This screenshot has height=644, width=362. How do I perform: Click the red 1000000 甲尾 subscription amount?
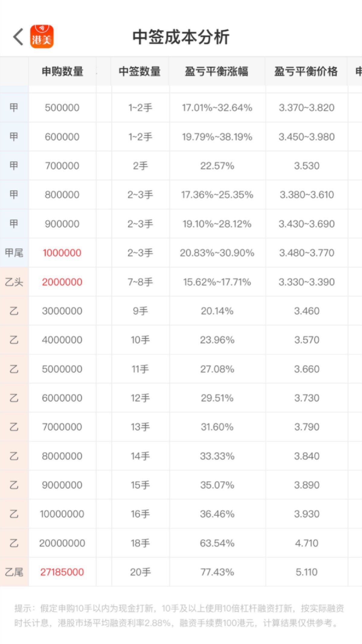point(62,253)
